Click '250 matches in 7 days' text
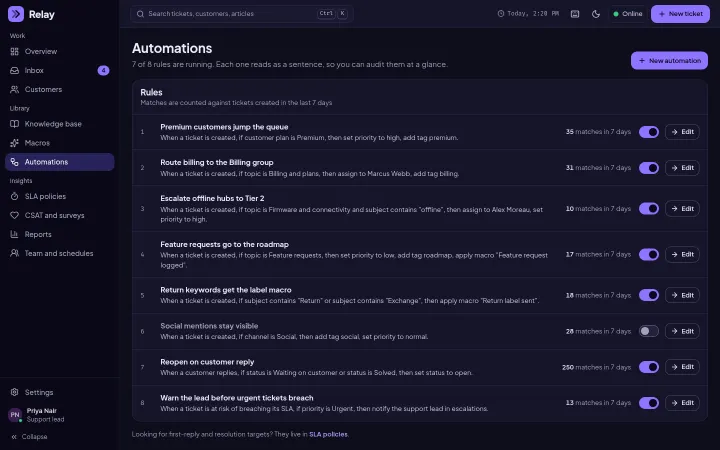Viewport: 720px width, 450px height. click(596, 367)
